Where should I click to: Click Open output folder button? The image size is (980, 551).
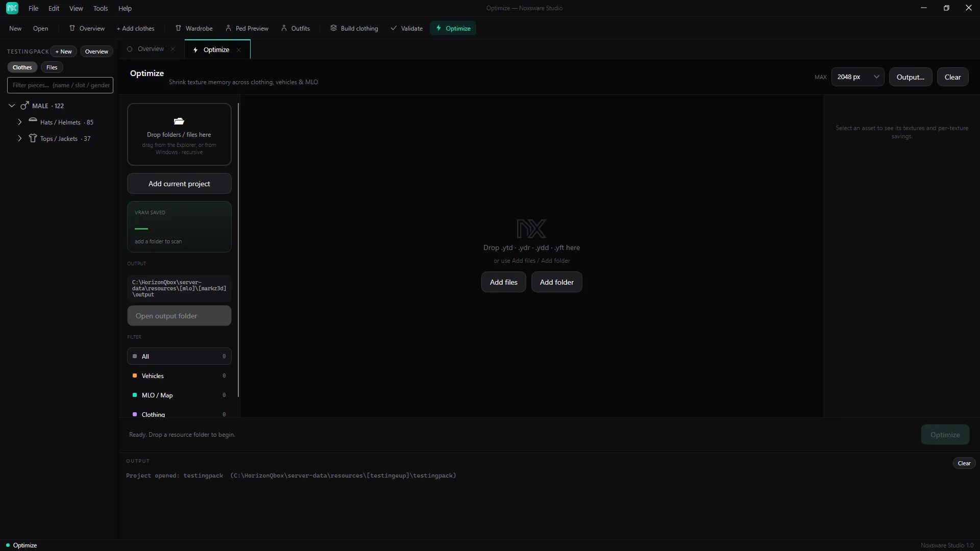179,316
